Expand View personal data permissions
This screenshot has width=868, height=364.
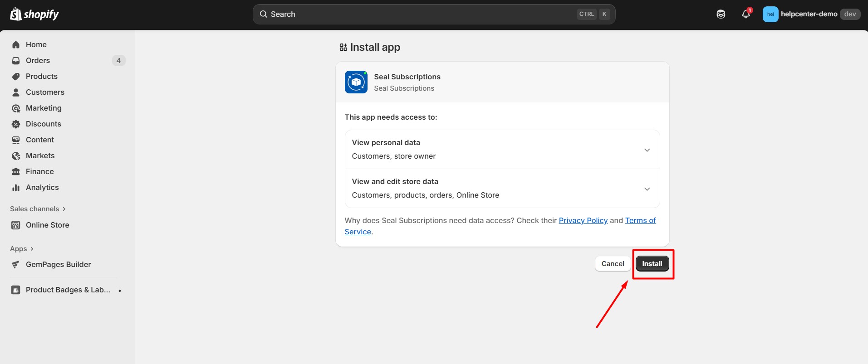[647, 150]
